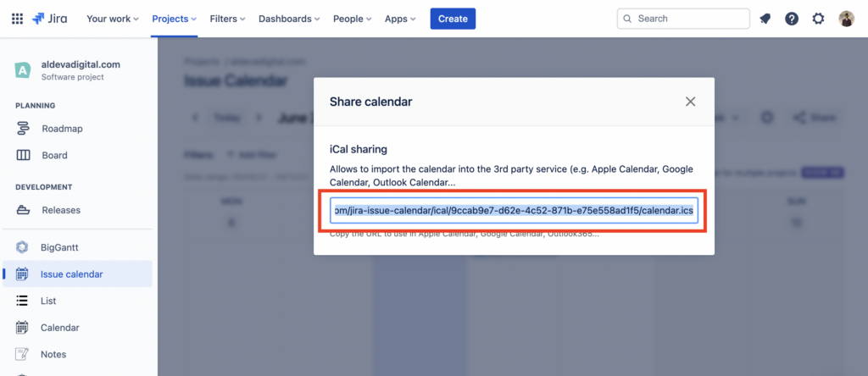Open the user profile avatar

847,19
